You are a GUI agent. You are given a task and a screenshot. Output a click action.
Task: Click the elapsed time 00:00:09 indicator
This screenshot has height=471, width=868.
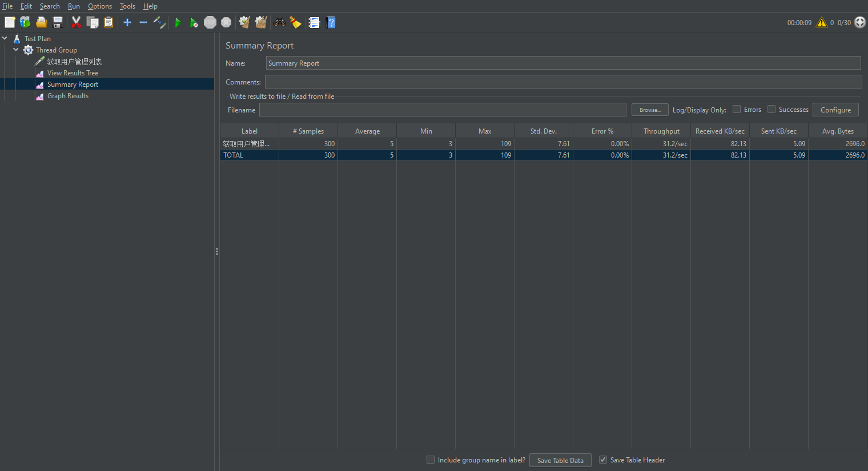tap(799, 23)
